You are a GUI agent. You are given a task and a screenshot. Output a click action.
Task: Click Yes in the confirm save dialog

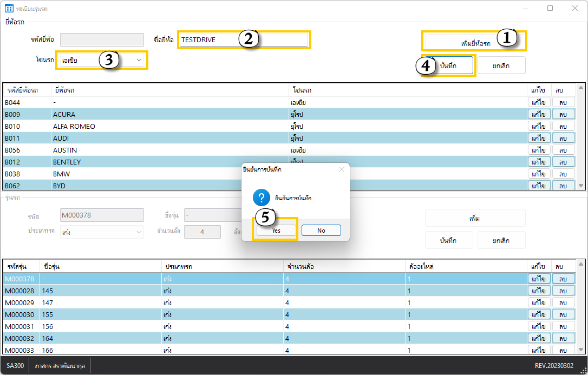pyautogui.click(x=276, y=231)
